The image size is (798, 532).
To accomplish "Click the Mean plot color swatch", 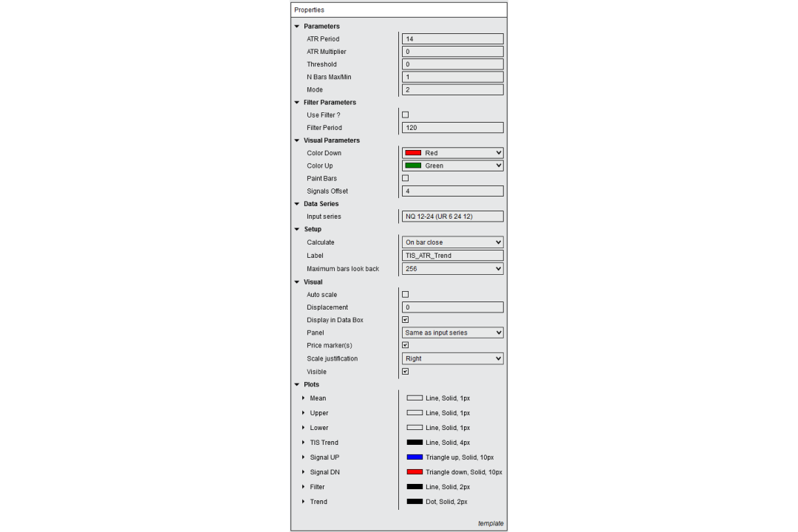I will (415, 398).
